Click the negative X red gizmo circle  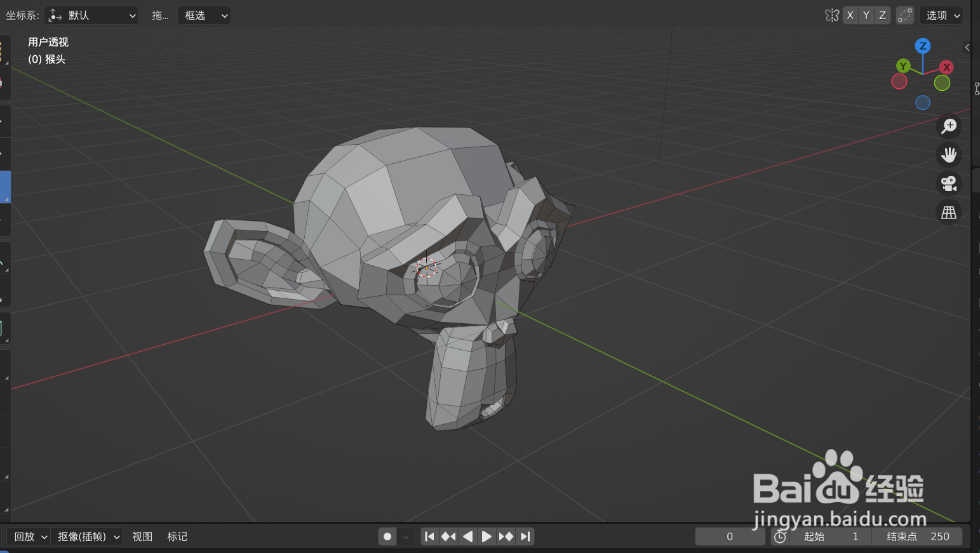click(899, 81)
